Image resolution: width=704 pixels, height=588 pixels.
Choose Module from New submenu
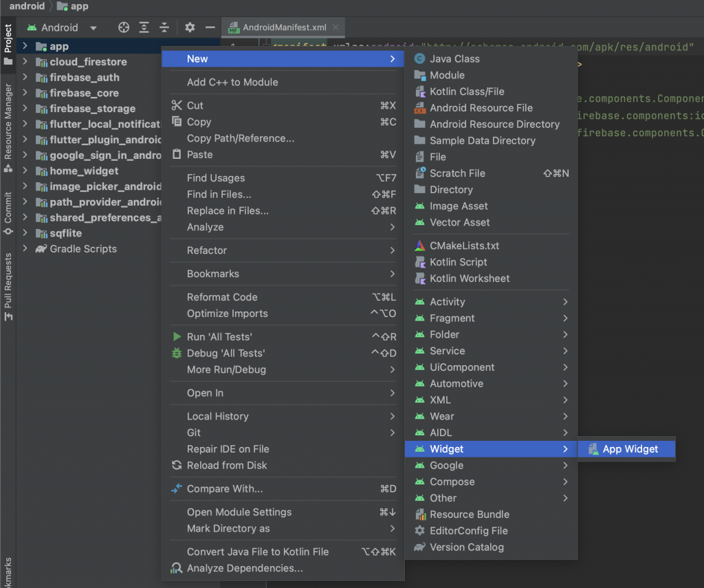[491, 75]
